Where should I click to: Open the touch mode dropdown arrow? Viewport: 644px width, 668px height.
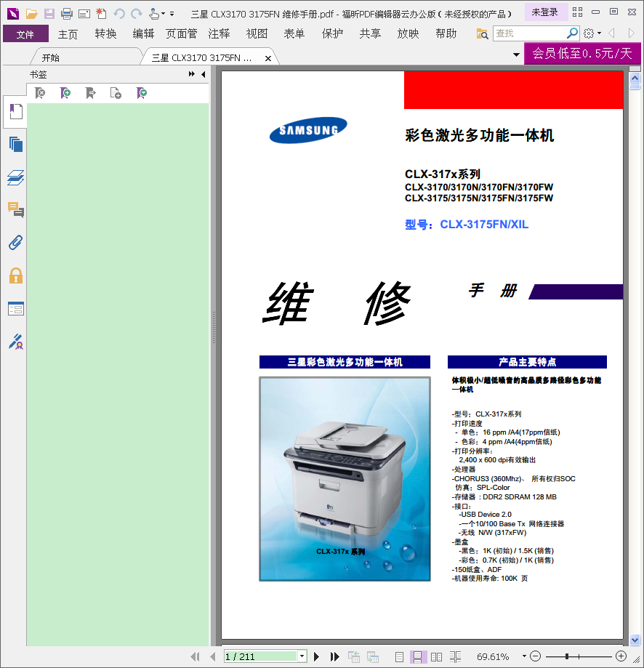coord(163,14)
